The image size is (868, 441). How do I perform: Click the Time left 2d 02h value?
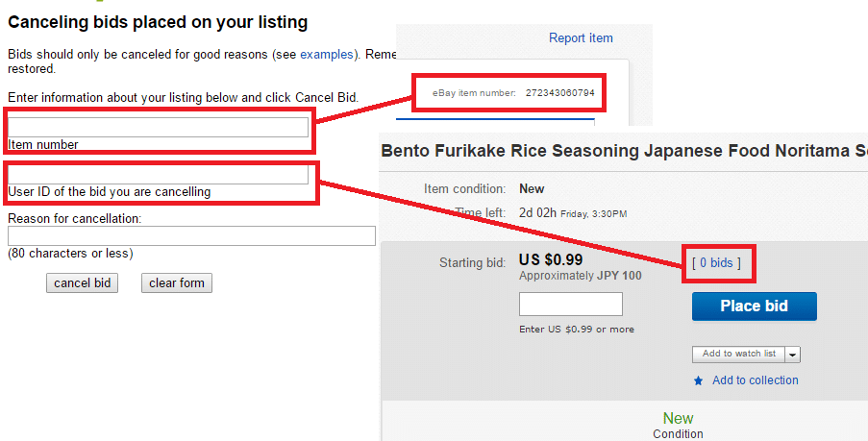(537, 212)
